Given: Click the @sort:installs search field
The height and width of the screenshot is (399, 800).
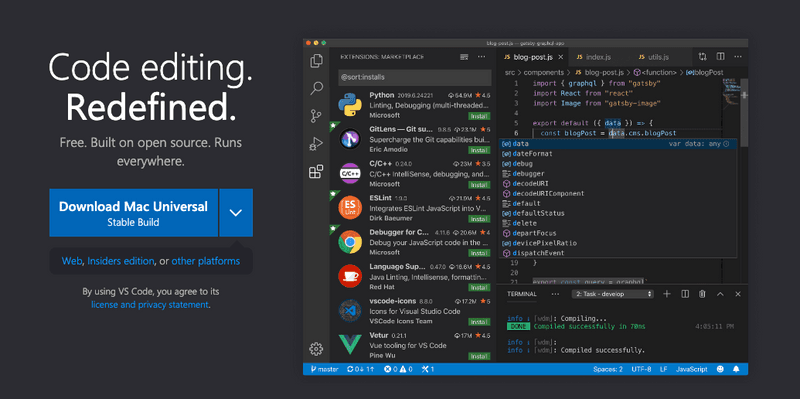Looking at the screenshot, I should (x=415, y=77).
